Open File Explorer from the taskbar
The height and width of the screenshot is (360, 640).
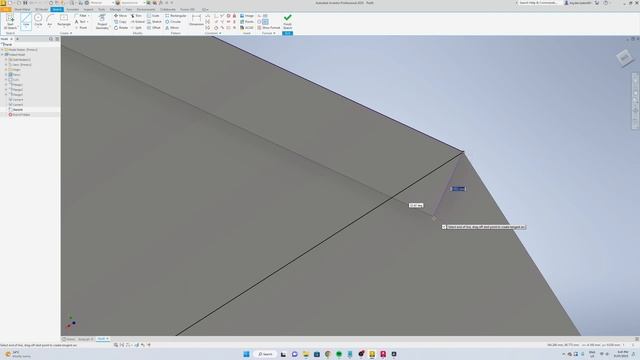point(306,354)
